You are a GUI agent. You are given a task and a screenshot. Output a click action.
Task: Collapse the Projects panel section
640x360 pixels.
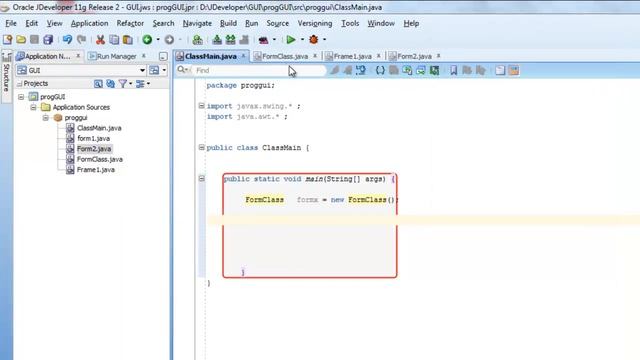point(20,84)
